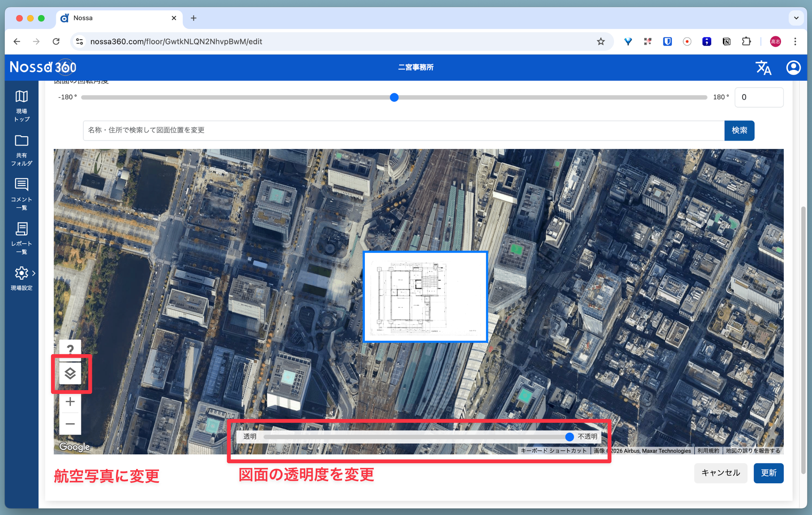The height and width of the screenshot is (515, 812).
Task: Open コメント一覧 in the sidebar
Action: (x=21, y=194)
